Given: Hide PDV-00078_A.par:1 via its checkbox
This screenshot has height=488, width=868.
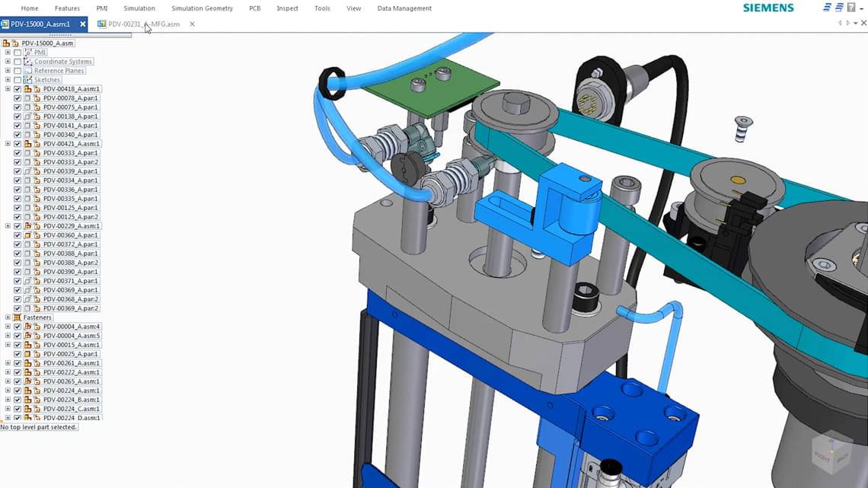Looking at the screenshot, I should [17, 97].
